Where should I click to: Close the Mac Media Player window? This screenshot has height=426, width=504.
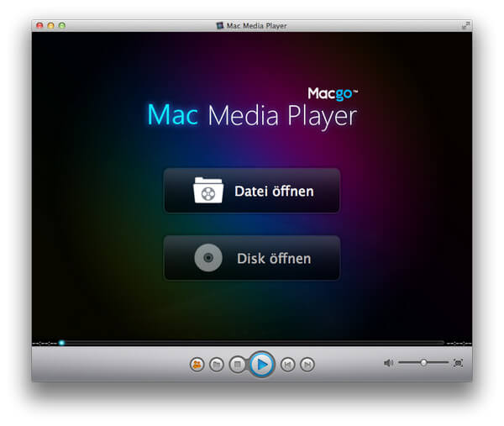coord(39,25)
